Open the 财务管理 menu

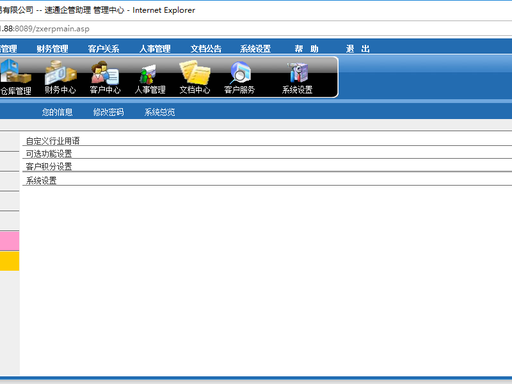pos(52,49)
